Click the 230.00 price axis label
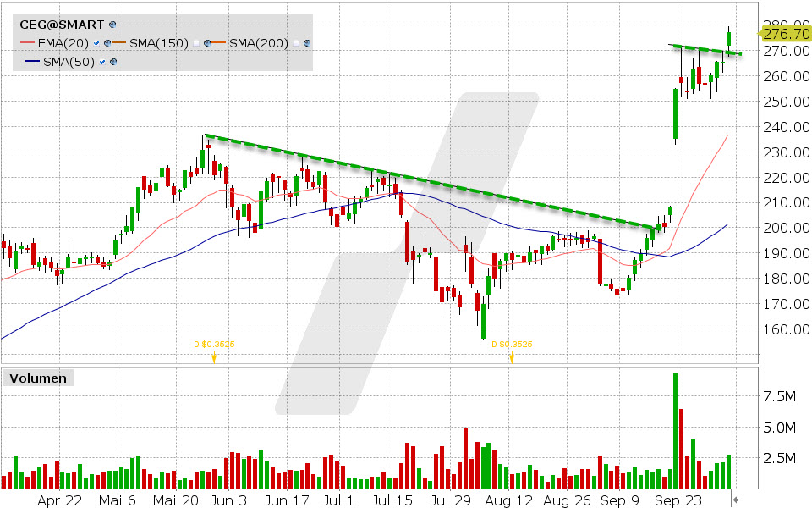The image size is (812, 508). coord(787,152)
